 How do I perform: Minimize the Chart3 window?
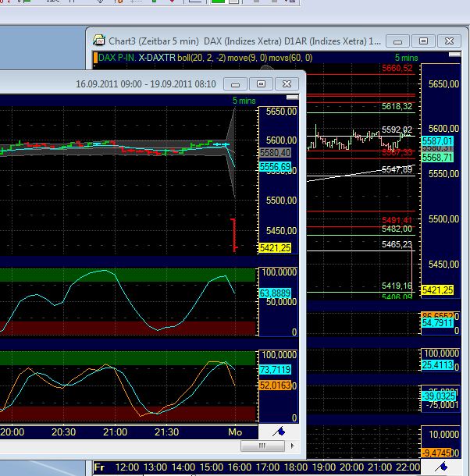[397, 41]
